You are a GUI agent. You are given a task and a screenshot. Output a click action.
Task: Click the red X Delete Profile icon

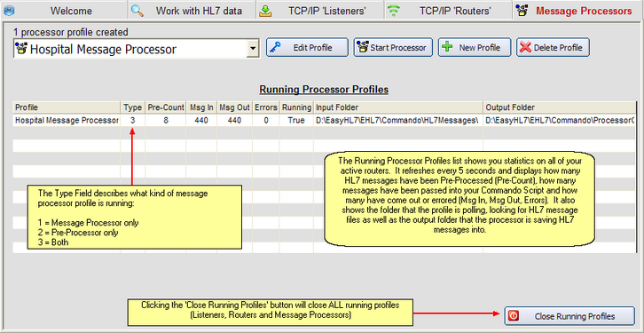[525, 47]
